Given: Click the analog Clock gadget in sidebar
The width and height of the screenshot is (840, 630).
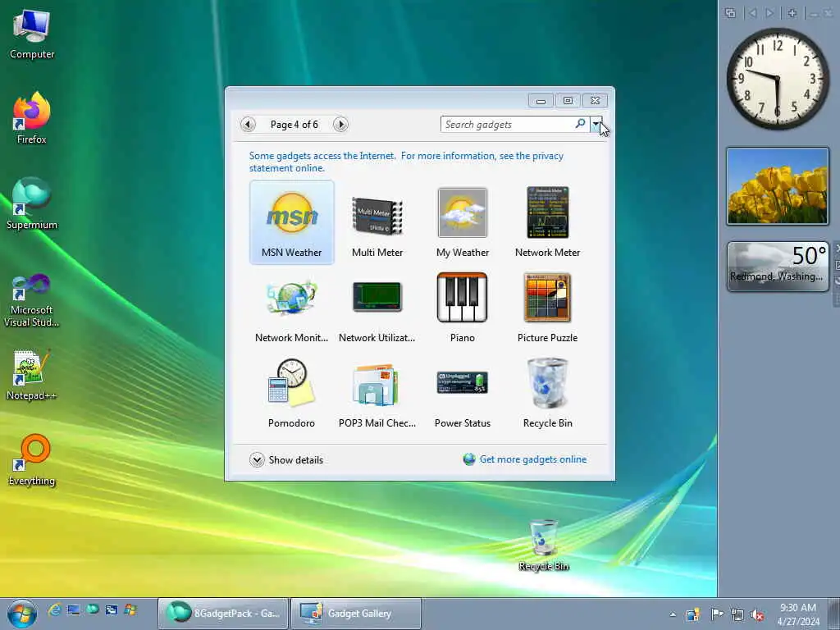Looking at the screenshot, I should click(778, 78).
